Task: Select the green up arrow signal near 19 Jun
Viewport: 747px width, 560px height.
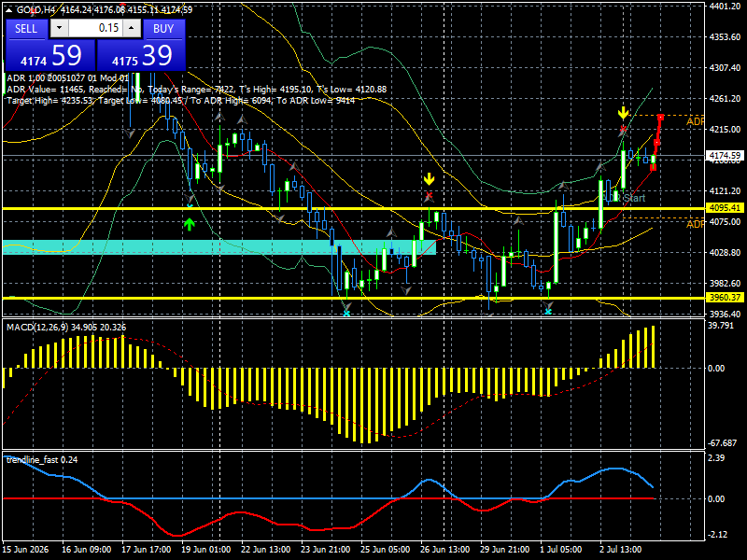Action: (x=190, y=224)
